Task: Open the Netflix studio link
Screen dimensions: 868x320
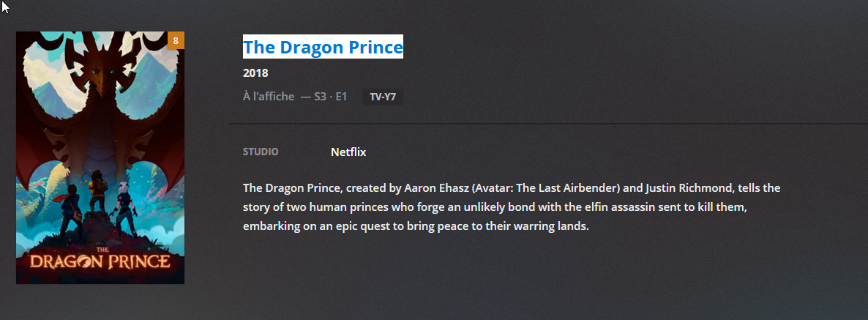Action: point(348,152)
